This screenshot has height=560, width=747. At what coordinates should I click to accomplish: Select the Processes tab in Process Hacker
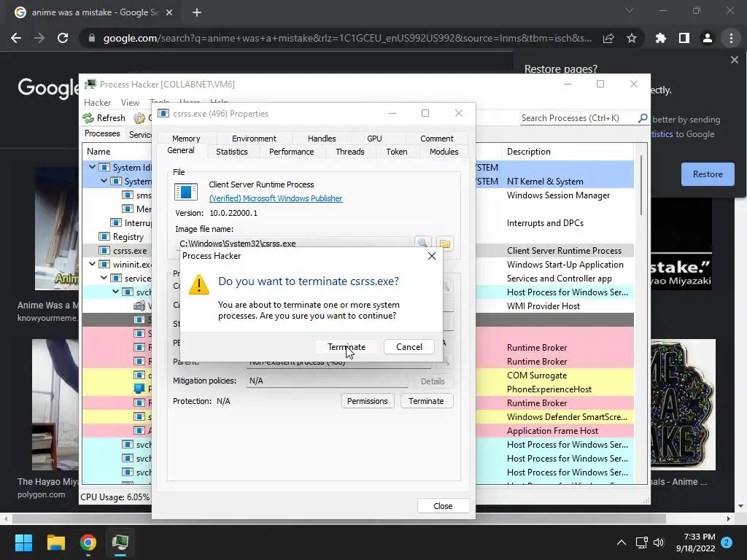102,133
